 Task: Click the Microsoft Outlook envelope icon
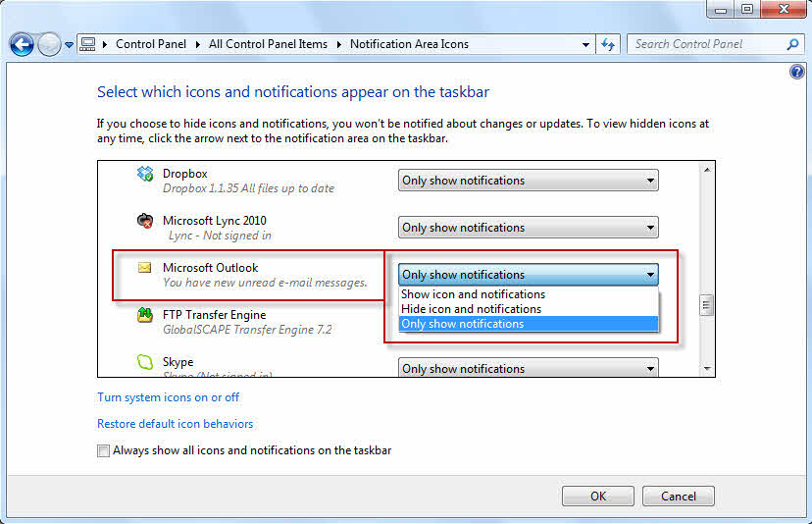pyautogui.click(x=144, y=268)
